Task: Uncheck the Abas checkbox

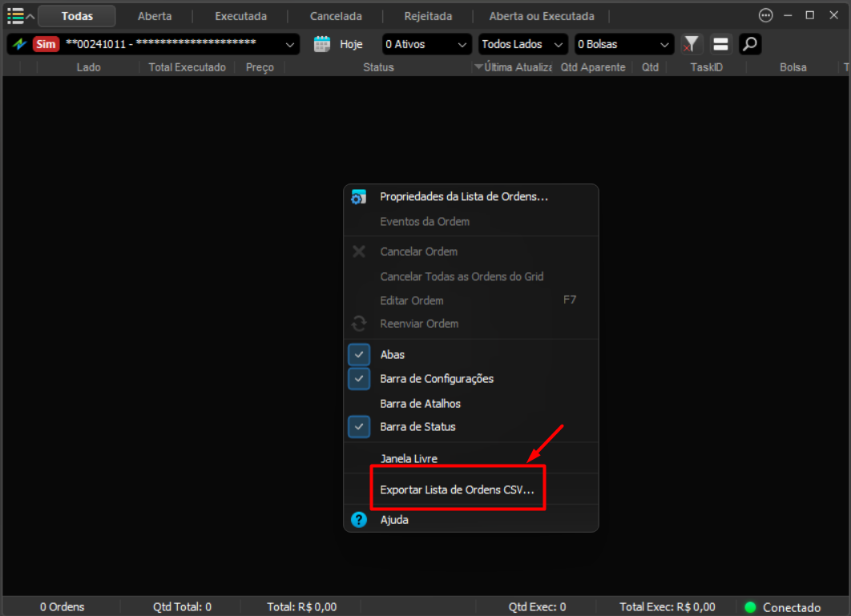Action: point(359,354)
